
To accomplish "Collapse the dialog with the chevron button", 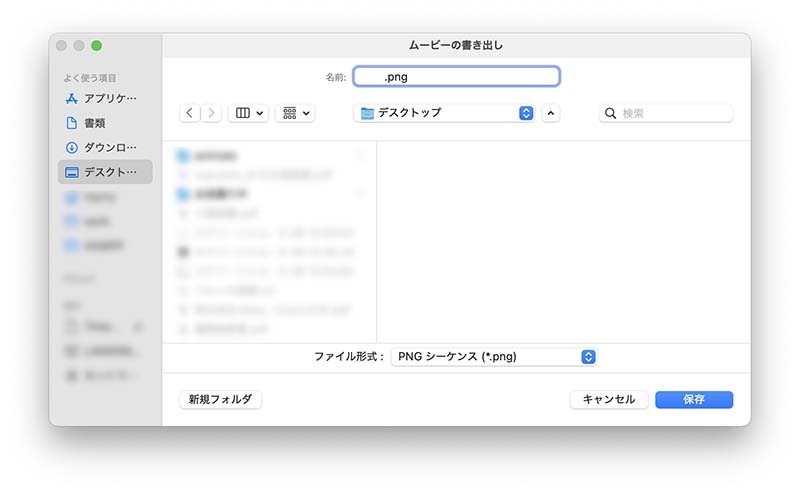I will click(x=551, y=114).
